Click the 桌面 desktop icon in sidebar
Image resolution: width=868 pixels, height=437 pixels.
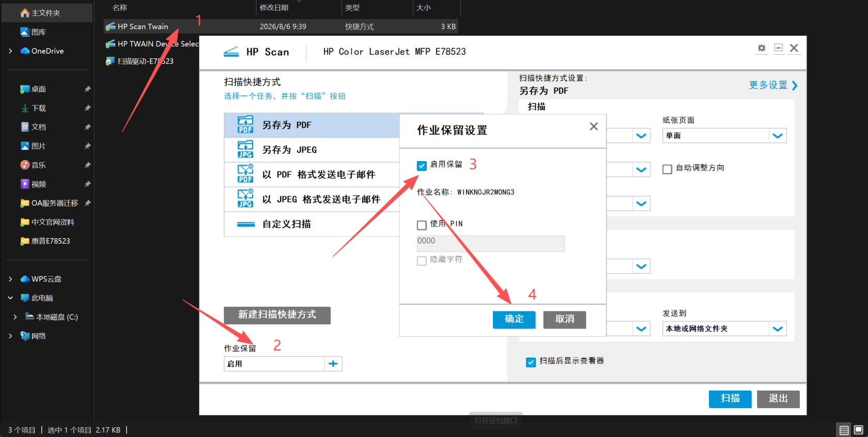25,89
